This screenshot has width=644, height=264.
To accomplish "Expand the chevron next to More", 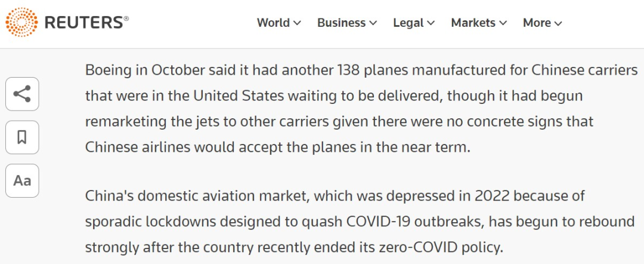I will (558, 23).
